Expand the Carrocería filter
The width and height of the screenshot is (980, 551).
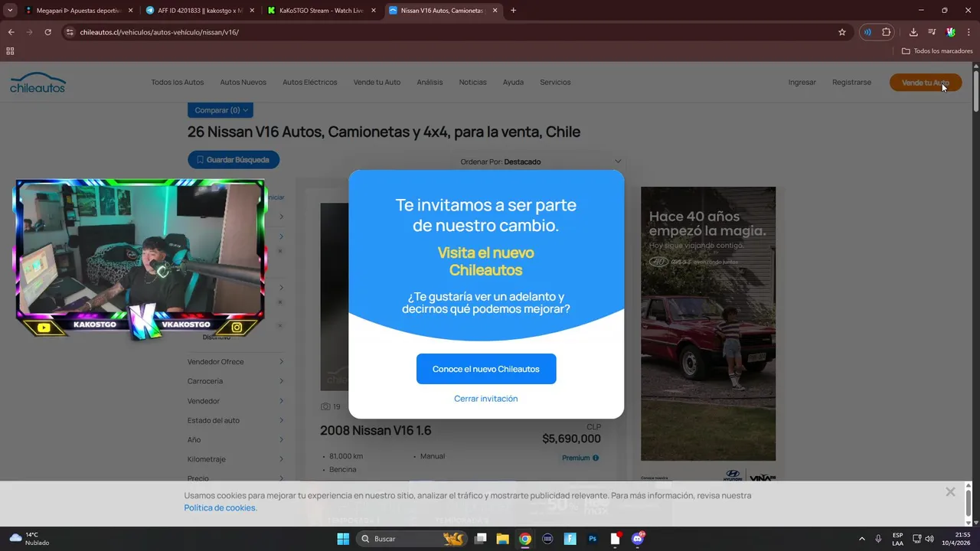pyautogui.click(x=236, y=381)
